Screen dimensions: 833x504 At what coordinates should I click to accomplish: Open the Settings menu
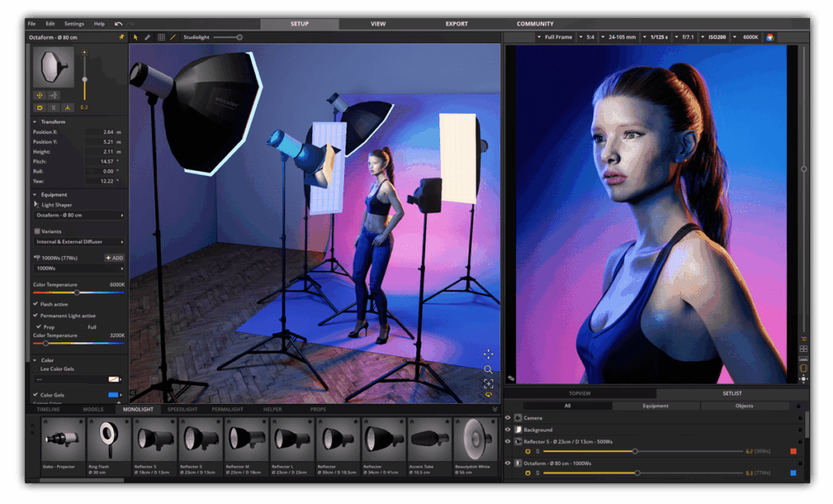coord(75,23)
